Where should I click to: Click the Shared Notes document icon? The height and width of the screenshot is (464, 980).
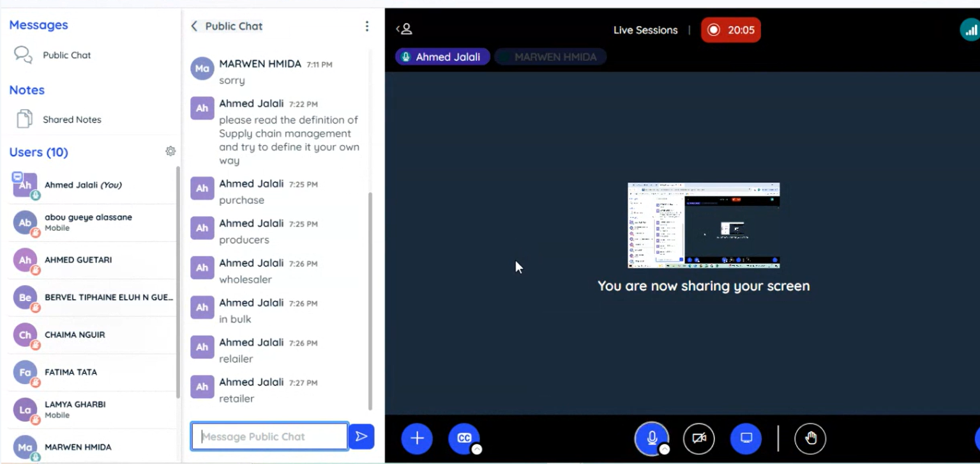tap(24, 120)
